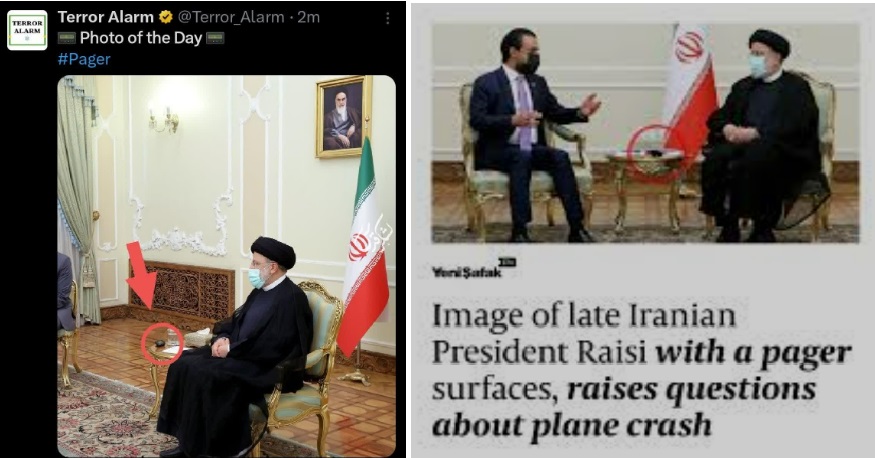Open the #Pager hashtag
This screenshot has width=875, height=458.
[84, 59]
